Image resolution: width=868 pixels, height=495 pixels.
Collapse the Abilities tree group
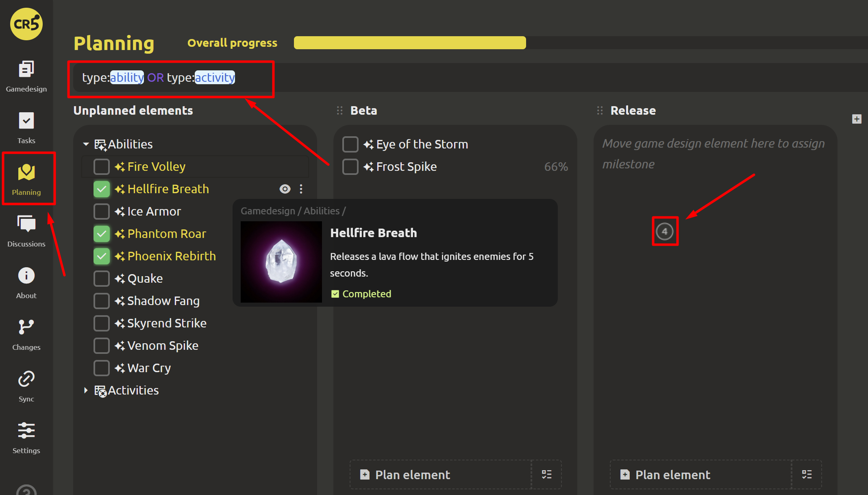(86, 144)
